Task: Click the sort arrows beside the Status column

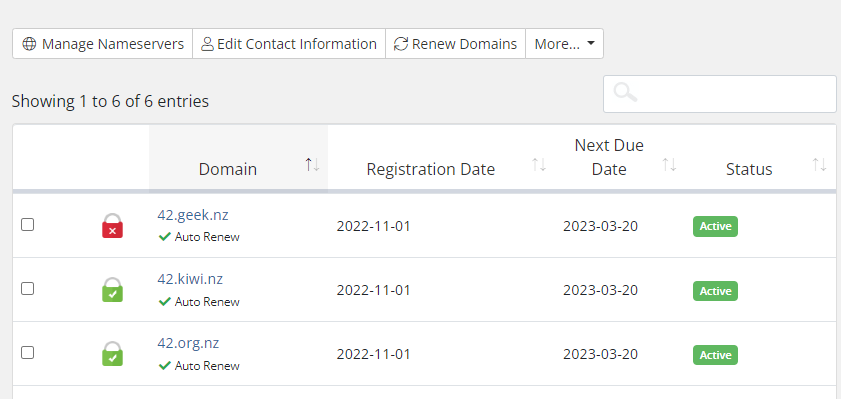Action: coord(819,165)
